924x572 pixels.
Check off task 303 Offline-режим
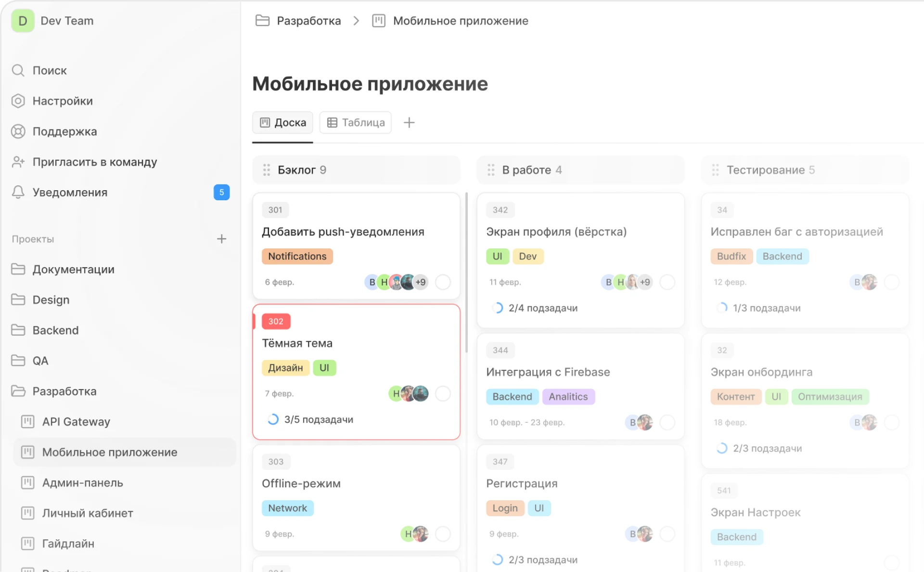tap(443, 534)
